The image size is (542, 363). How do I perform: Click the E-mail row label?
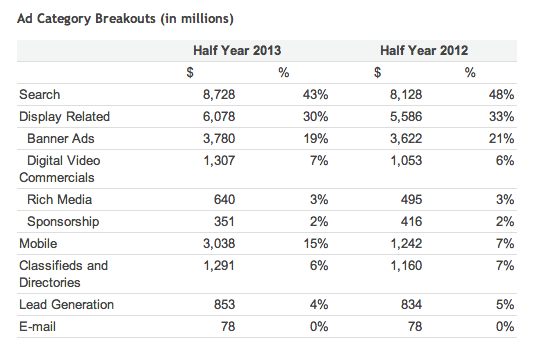[37, 326]
